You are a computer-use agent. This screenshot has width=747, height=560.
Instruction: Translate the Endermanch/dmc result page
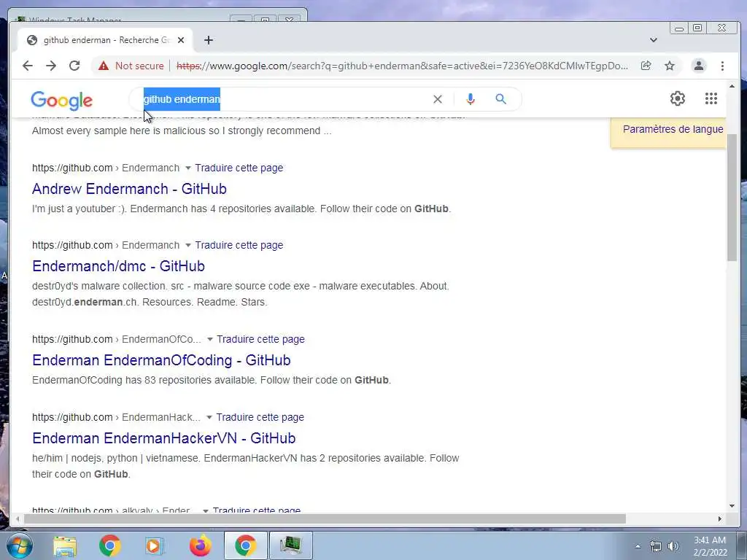point(239,245)
